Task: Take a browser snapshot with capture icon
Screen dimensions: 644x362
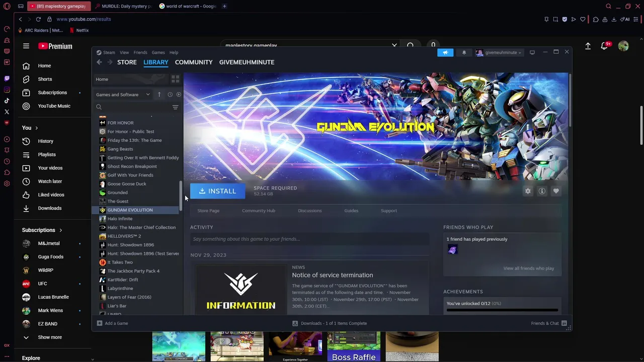Action: 555,19
